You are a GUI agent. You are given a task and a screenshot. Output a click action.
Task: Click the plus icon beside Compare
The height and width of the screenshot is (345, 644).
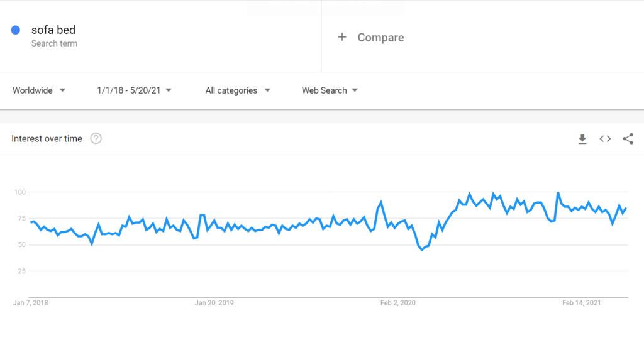tap(342, 37)
